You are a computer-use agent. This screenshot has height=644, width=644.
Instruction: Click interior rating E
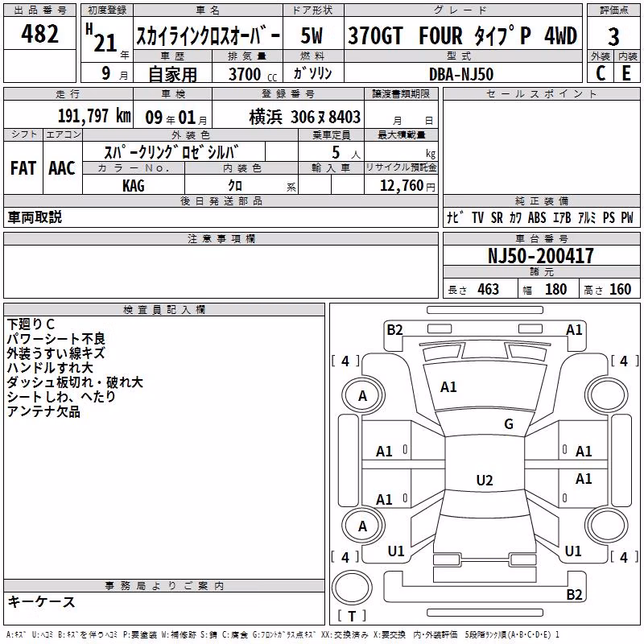click(x=626, y=73)
